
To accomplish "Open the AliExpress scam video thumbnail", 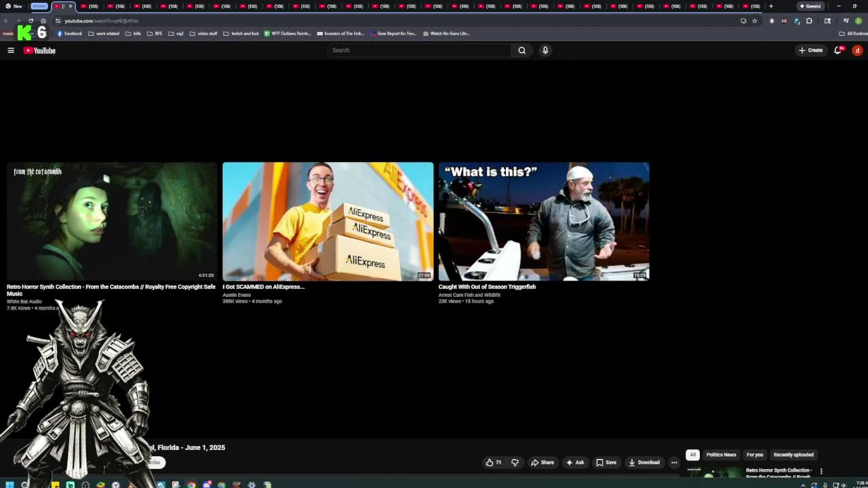I will point(328,221).
